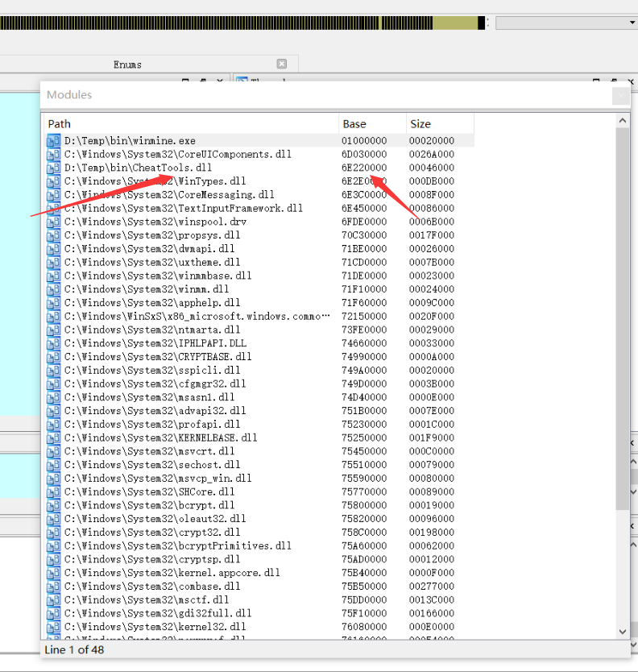Close the Enums tab with its X
Screen dimensions: 638x672
point(282,64)
